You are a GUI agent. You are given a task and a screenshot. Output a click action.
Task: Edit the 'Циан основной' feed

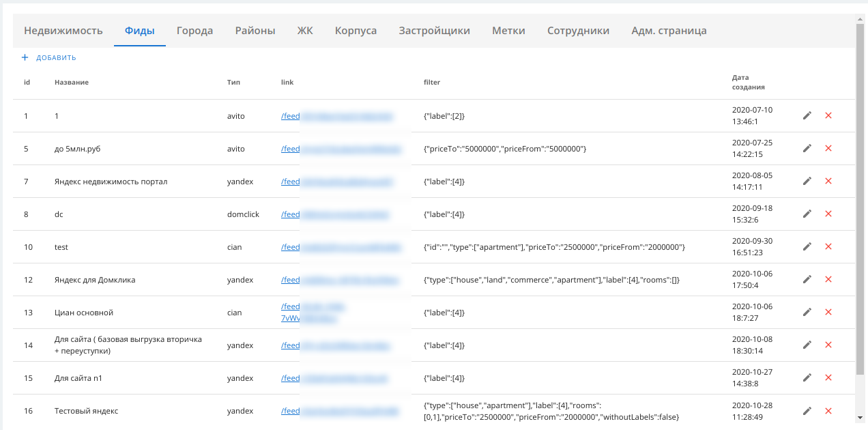click(807, 313)
